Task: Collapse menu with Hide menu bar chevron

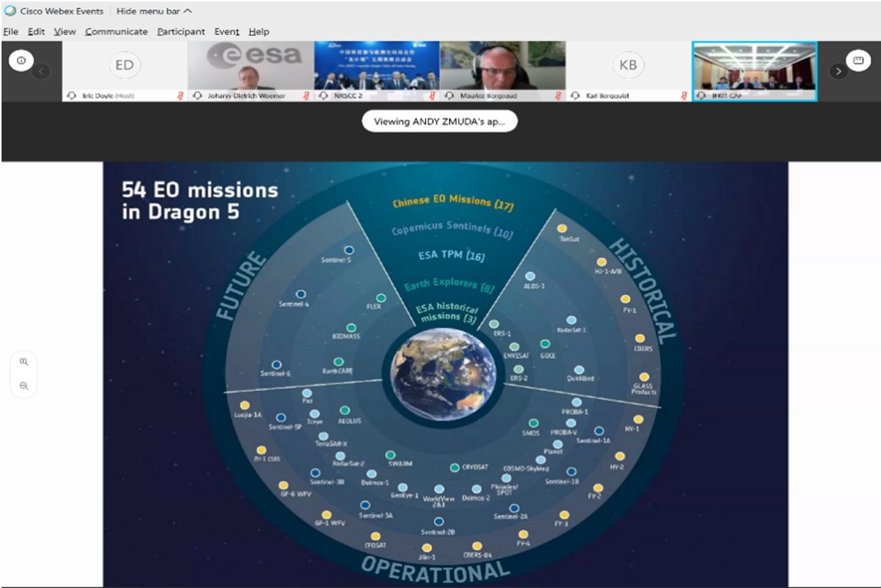Action: click(188, 12)
